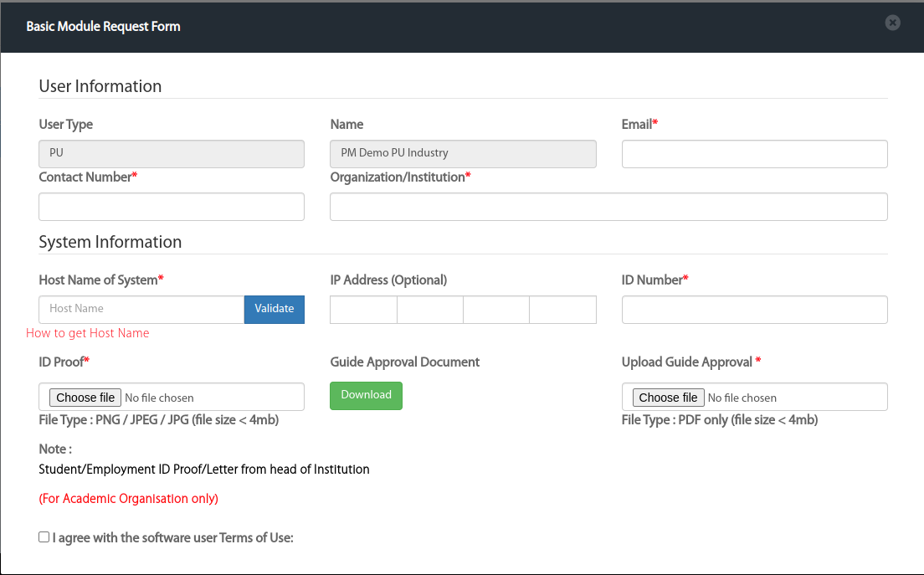The image size is (924, 575).
Task: Click the 'File Type : PNG / JPEG / JPG' hint
Action: pyautogui.click(x=158, y=420)
